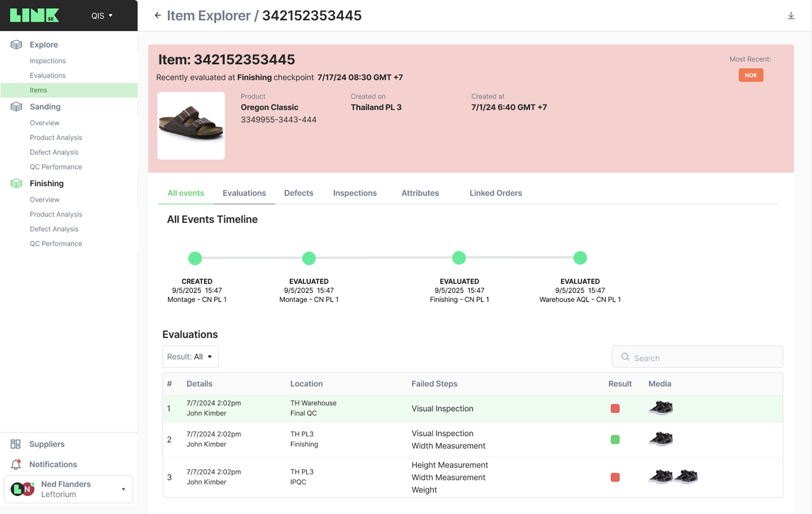This screenshot has height=514, width=812.
Task: Click the green result indicator in row 2
Action: (615, 439)
